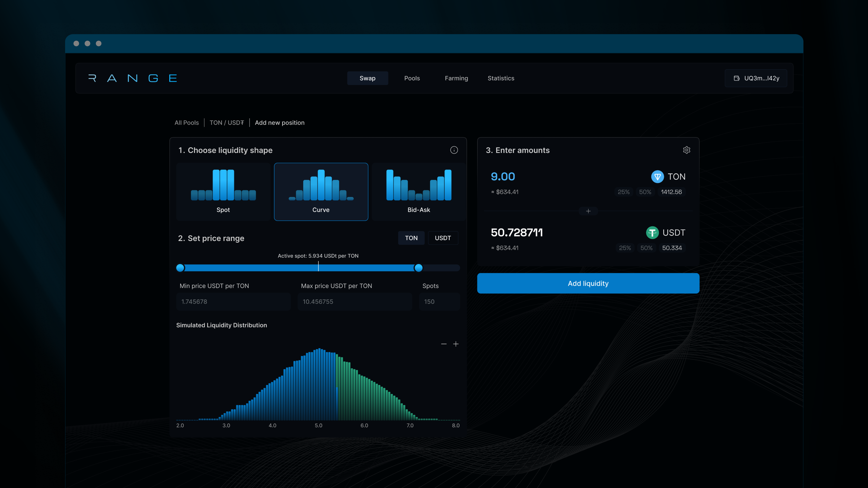This screenshot has width=868, height=488.
Task: Click the USDT token icon next to 50.728711
Action: pos(652,232)
